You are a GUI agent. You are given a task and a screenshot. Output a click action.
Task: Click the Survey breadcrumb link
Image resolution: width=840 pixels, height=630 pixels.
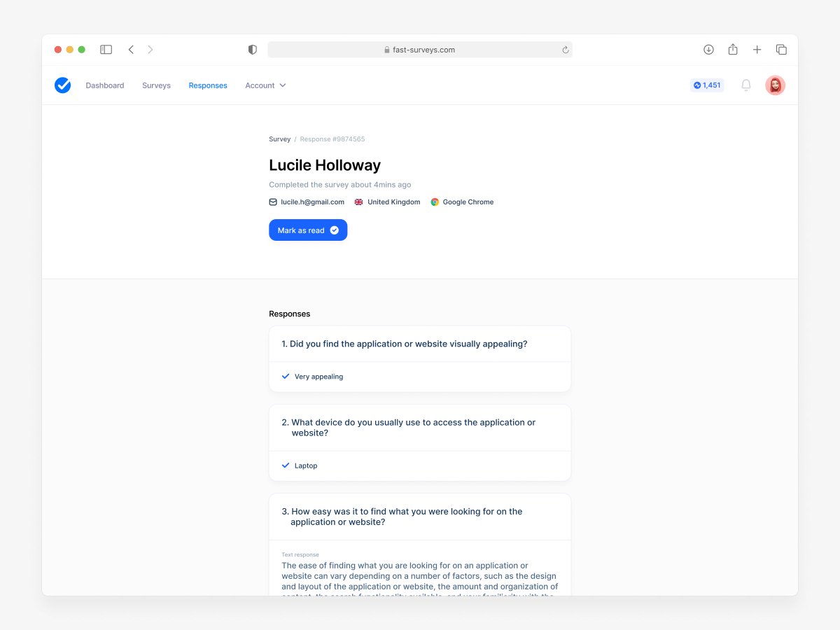[x=279, y=139]
